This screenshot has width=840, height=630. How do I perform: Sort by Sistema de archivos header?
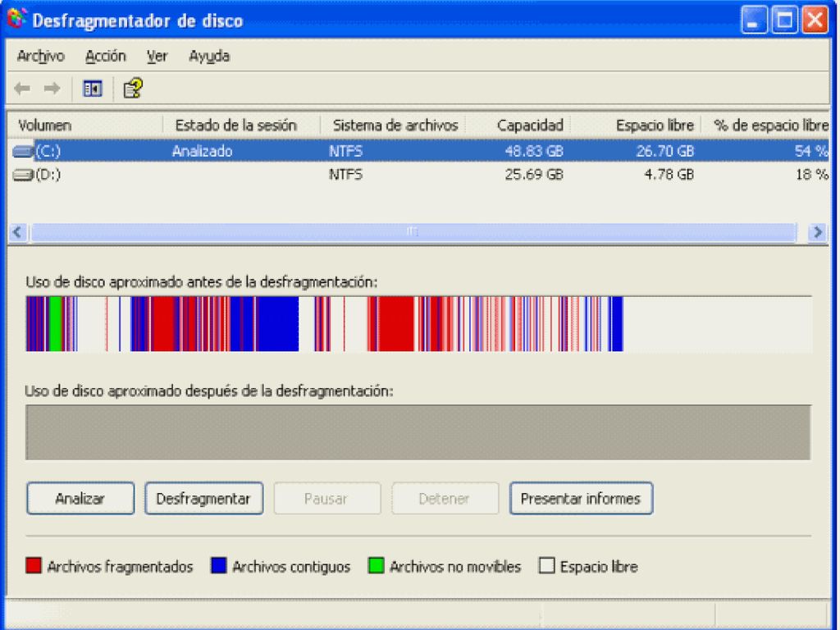click(x=393, y=126)
